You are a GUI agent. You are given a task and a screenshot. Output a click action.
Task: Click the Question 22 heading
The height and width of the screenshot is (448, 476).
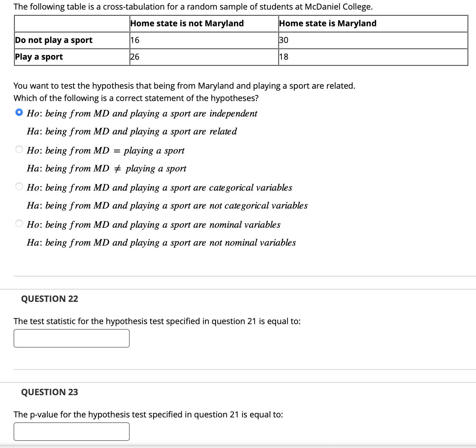pyautogui.click(x=49, y=298)
